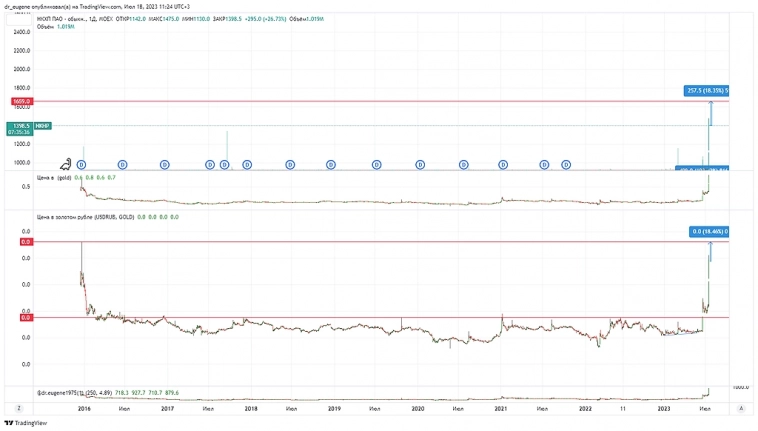Select the red 1609.0 price level label
758x431 pixels.
(22, 102)
